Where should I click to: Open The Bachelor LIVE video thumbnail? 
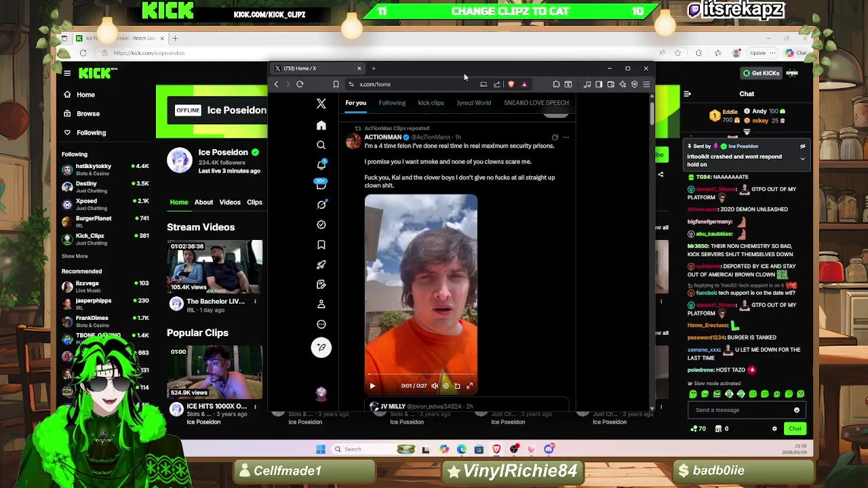point(215,267)
